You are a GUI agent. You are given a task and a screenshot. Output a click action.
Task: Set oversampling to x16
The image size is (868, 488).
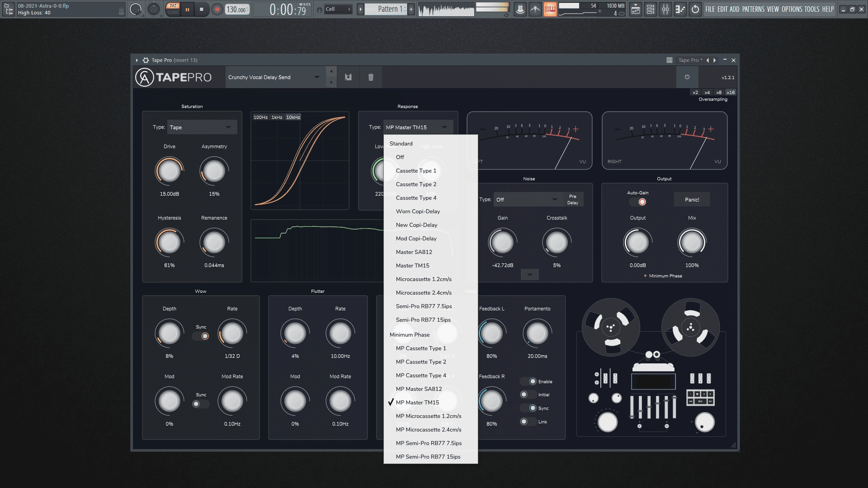[x=731, y=92]
